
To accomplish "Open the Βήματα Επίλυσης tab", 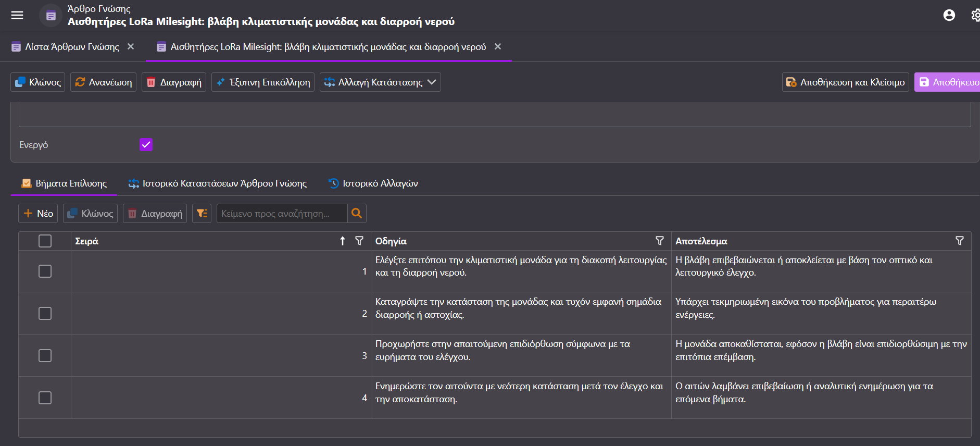I will [64, 183].
